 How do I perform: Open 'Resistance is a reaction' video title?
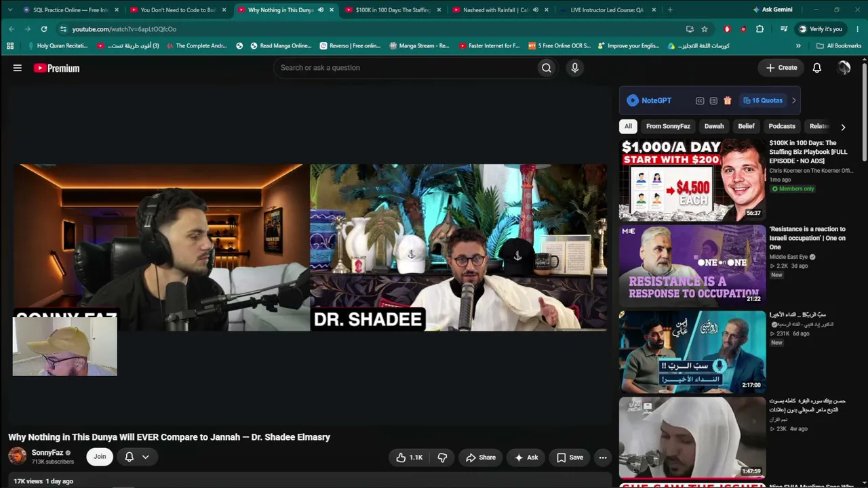click(807, 238)
